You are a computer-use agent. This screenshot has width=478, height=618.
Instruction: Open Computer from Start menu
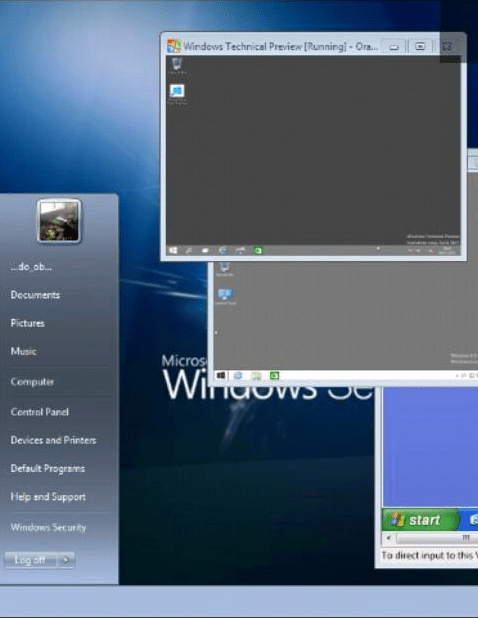[x=32, y=382]
